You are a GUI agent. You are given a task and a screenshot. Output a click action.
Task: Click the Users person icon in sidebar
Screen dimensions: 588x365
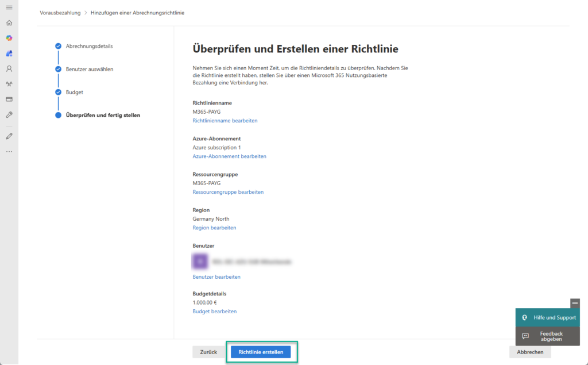[9, 68]
